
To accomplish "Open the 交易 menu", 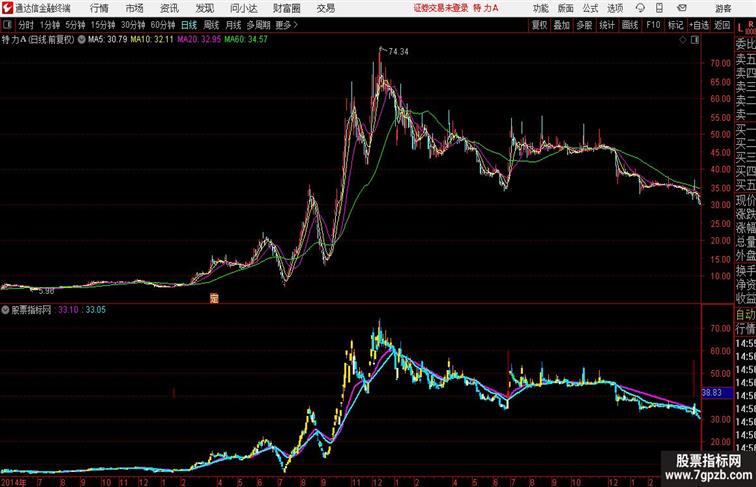I will pos(325,8).
